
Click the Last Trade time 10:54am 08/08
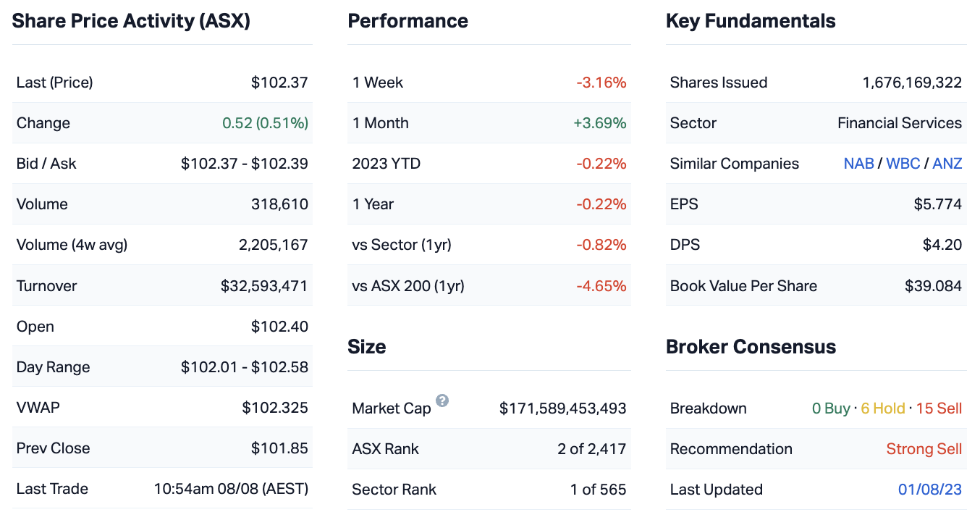(231, 489)
